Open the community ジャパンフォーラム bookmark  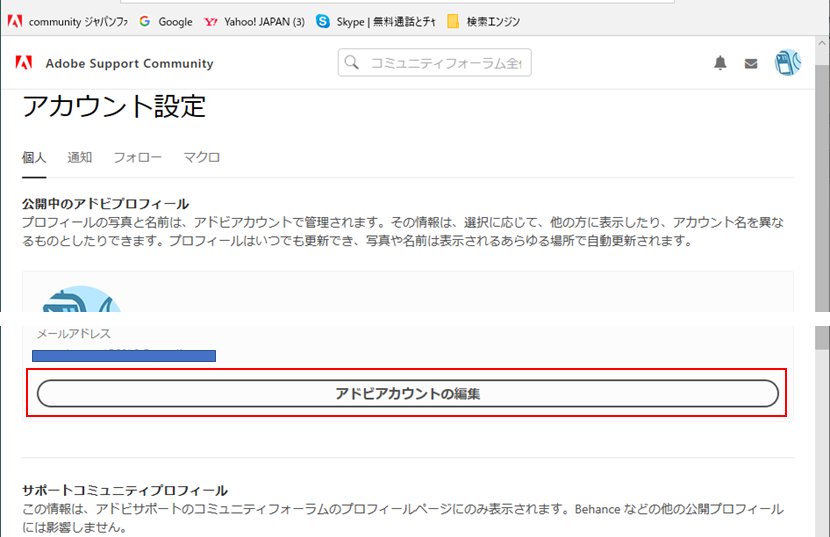coord(68,22)
